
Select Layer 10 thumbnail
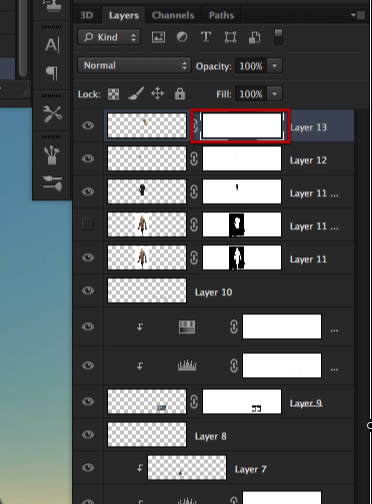(x=147, y=291)
